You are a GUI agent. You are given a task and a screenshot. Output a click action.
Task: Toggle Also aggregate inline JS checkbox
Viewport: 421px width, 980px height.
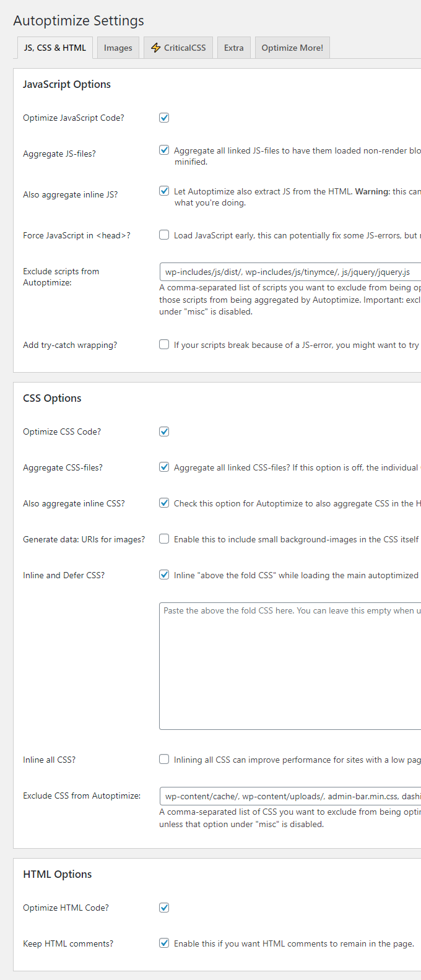point(164,191)
